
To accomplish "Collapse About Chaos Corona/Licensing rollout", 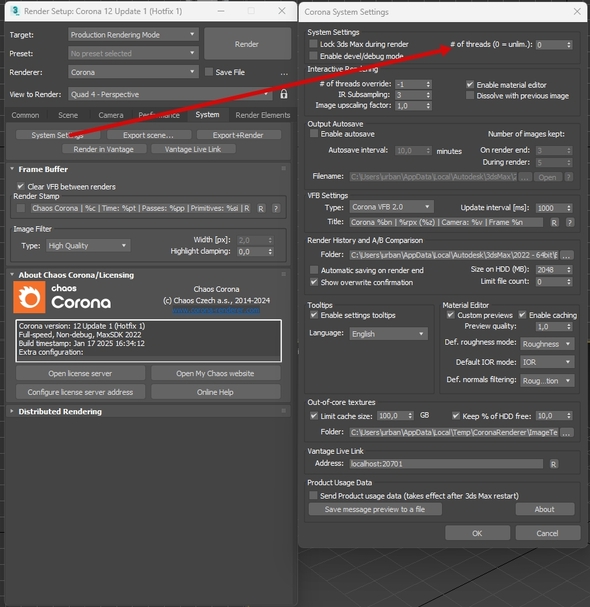I will pyautogui.click(x=12, y=274).
